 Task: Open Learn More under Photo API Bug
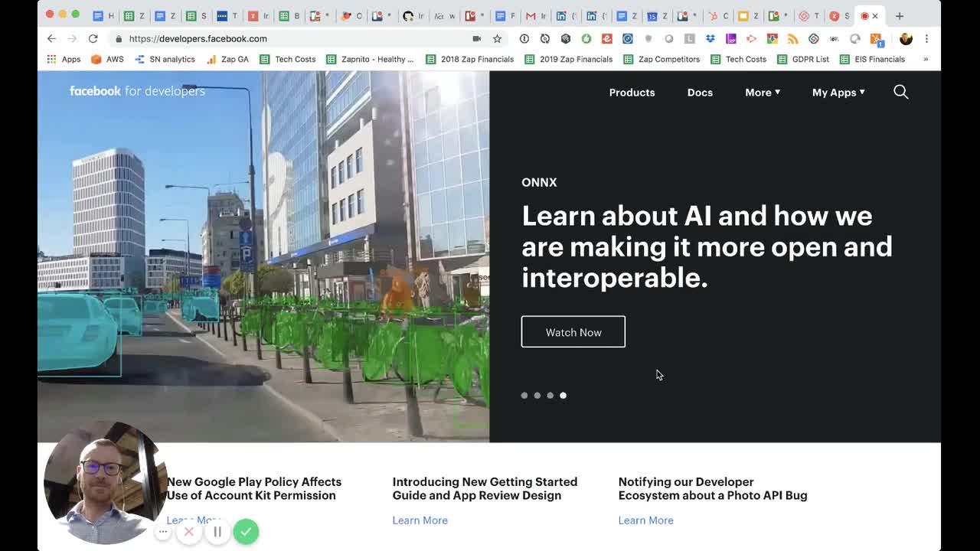pyautogui.click(x=645, y=520)
